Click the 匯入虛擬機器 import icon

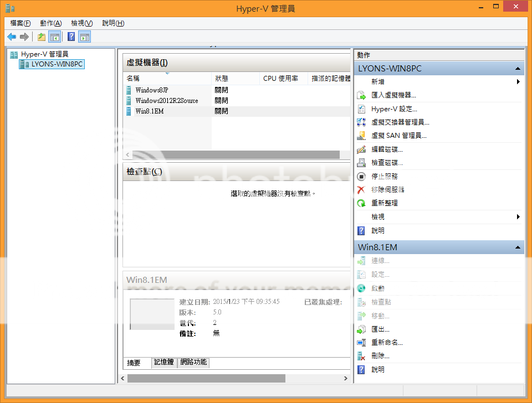tap(361, 95)
